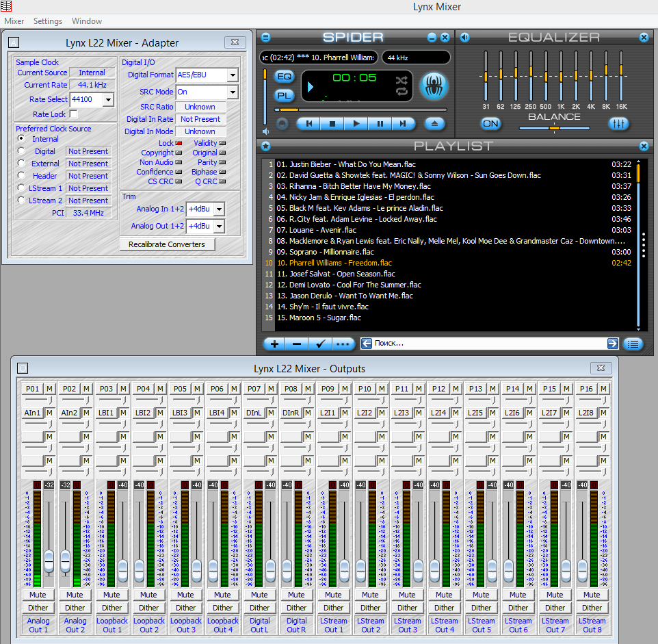The height and width of the screenshot is (644, 658).
Task: Open Analog Out 1+2 trim dropdown
Action: click(x=219, y=227)
